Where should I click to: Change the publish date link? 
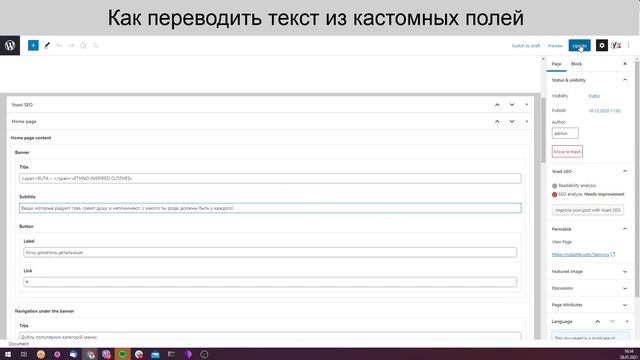tap(604, 111)
